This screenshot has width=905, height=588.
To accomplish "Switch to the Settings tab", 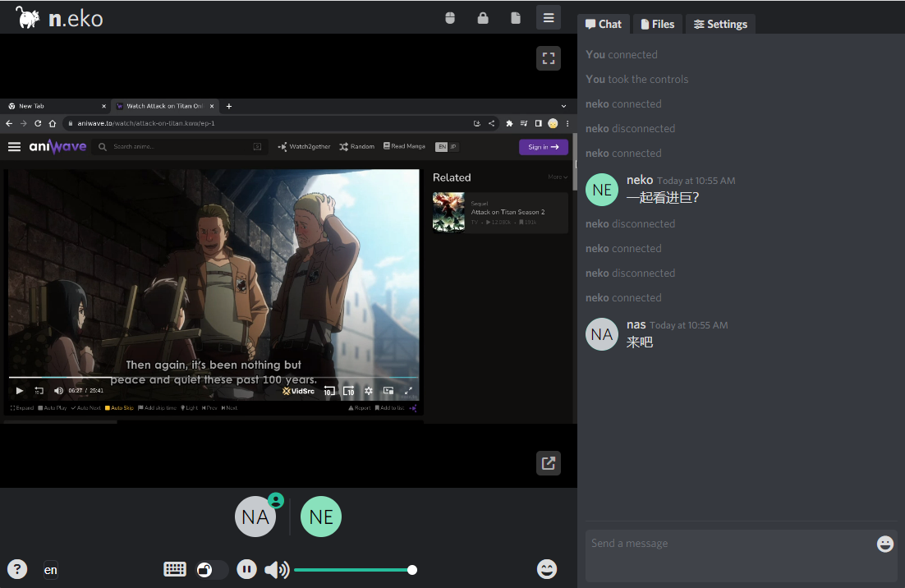I will click(x=720, y=24).
